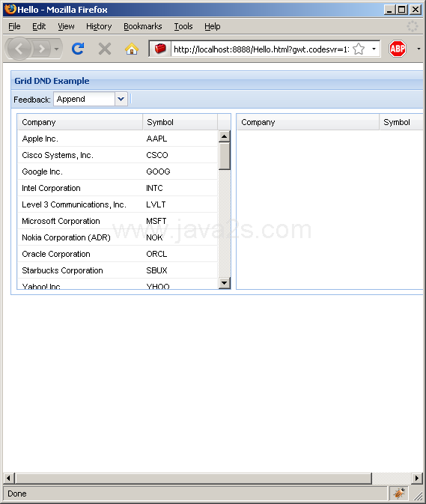Go back with the browser Back arrow
The height and width of the screenshot is (504, 426).
pos(19,49)
